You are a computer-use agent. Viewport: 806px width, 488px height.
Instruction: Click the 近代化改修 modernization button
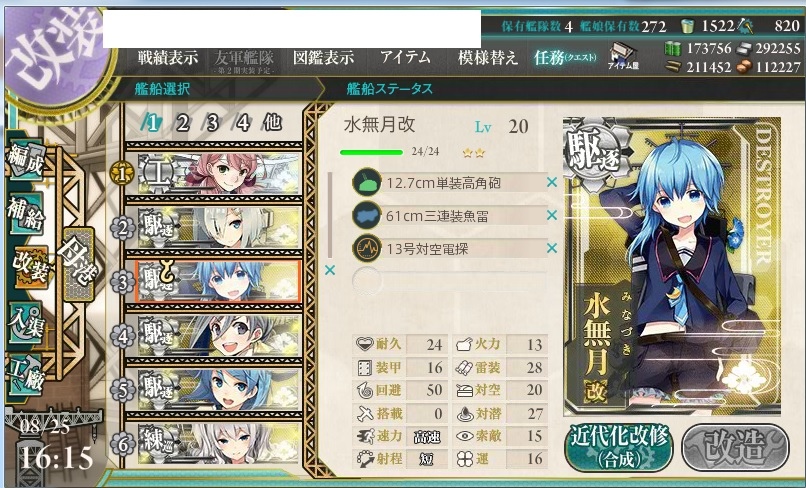pos(619,447)
